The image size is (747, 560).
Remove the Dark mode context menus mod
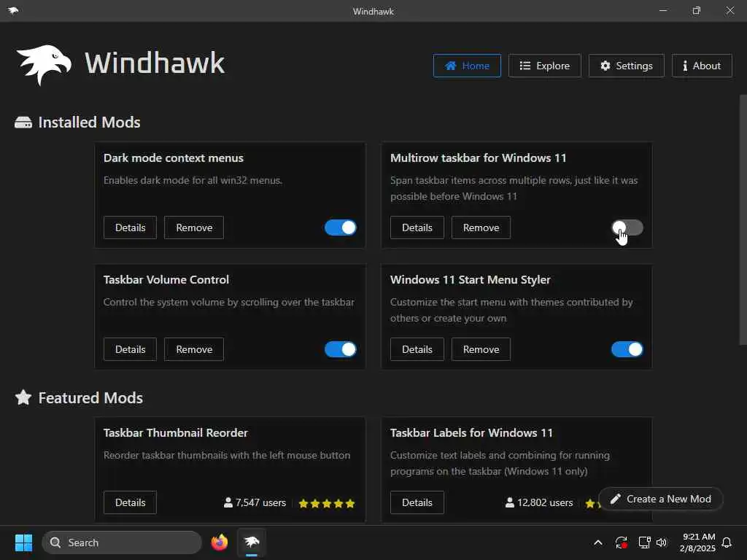(x=194, y=227)
